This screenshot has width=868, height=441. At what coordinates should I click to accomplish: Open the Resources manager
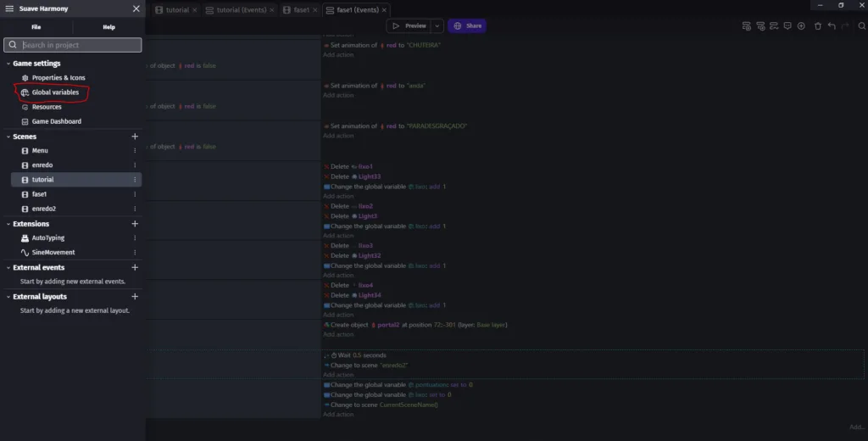pyautogui.click(x=47, y=107)
